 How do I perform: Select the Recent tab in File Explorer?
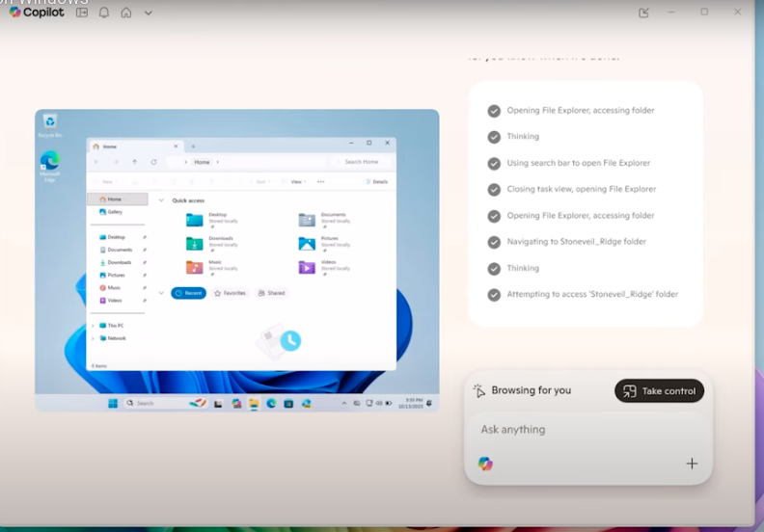pos(189,293)
